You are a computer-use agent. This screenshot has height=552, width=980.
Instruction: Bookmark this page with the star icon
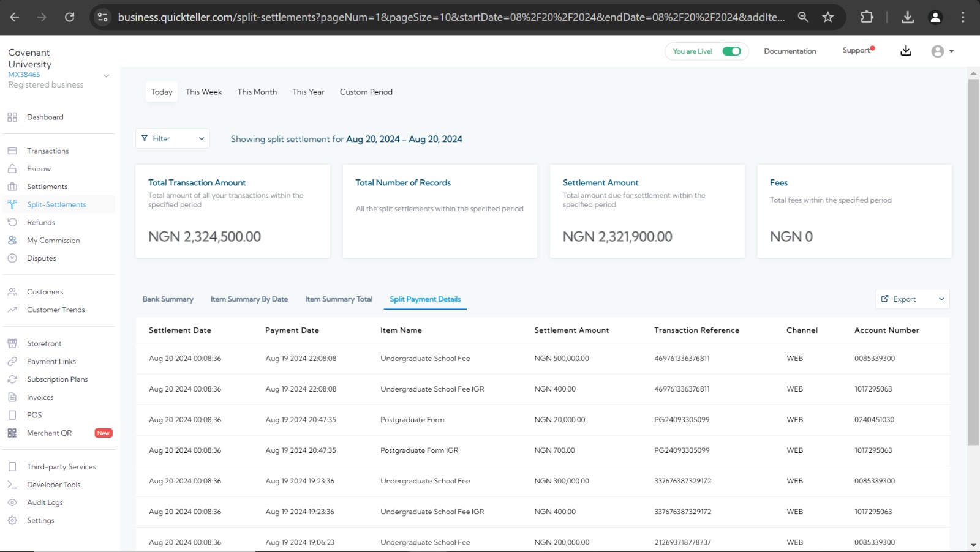click(x=828, y=17)
